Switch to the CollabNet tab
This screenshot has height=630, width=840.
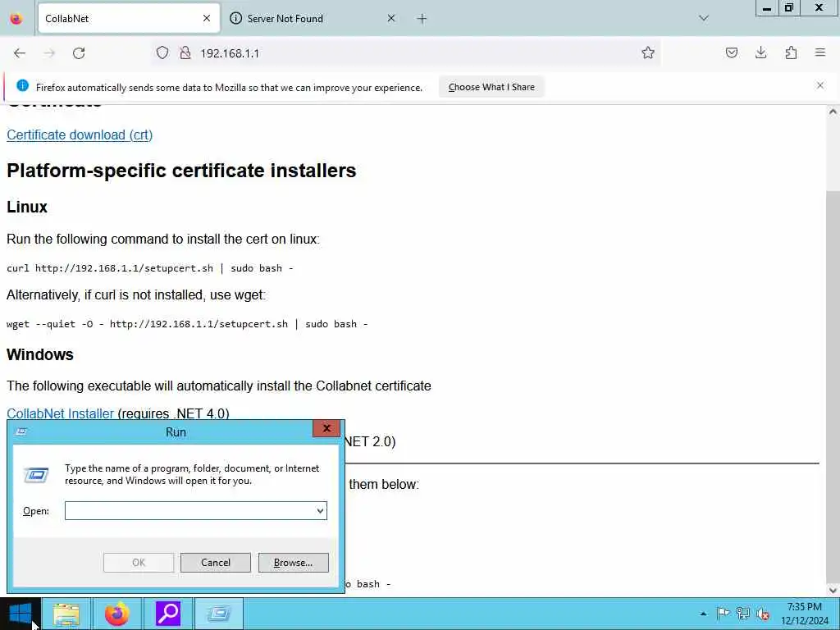click(x=129, y=19)
